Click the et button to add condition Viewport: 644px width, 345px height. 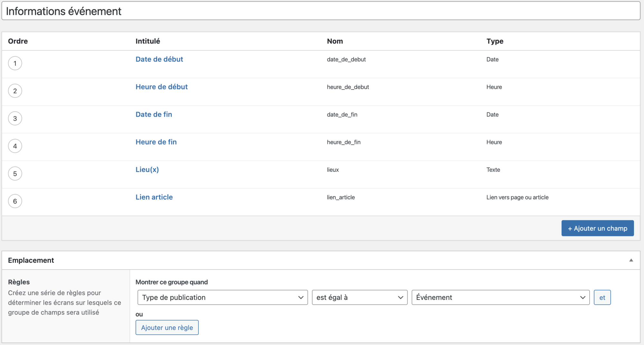[x=602, y=297]
